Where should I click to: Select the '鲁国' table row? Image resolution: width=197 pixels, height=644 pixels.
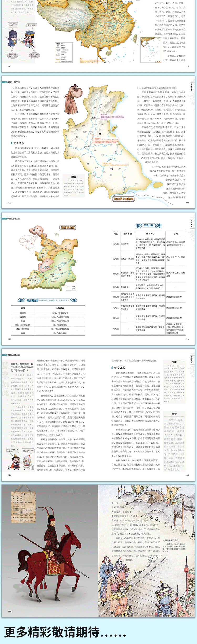[x=48, y=333]
